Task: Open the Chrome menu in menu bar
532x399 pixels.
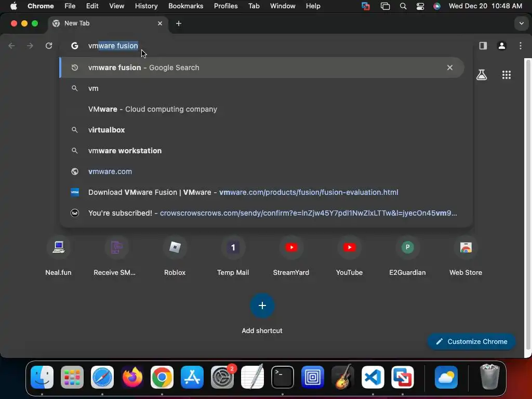Action: 41,6
